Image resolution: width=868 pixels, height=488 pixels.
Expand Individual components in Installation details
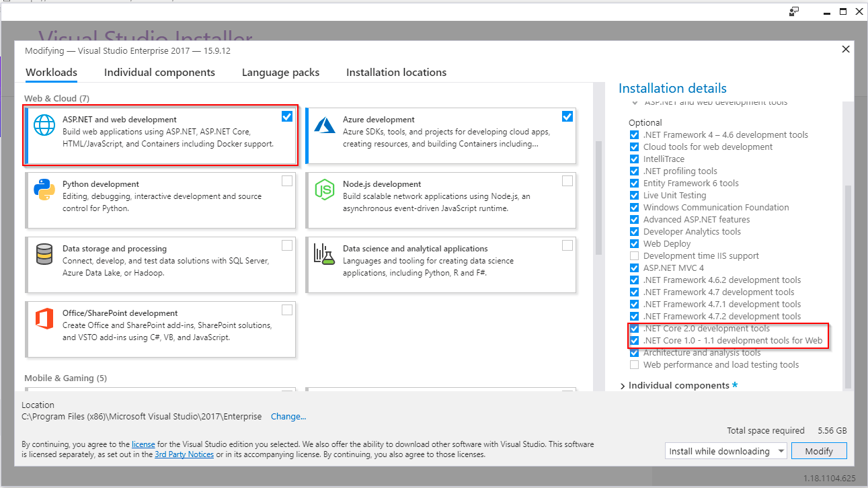coord(623,386)
